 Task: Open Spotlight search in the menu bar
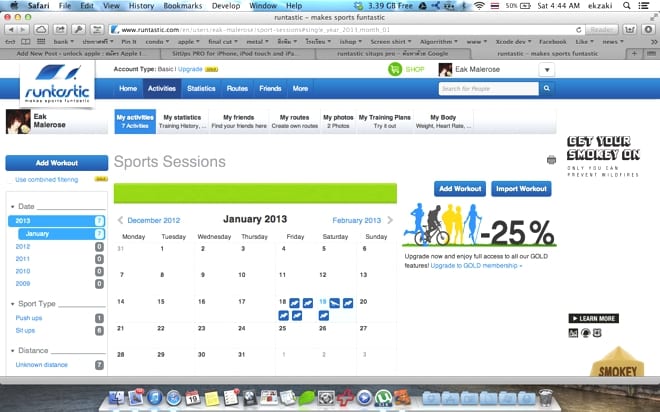tap(626, 5)
